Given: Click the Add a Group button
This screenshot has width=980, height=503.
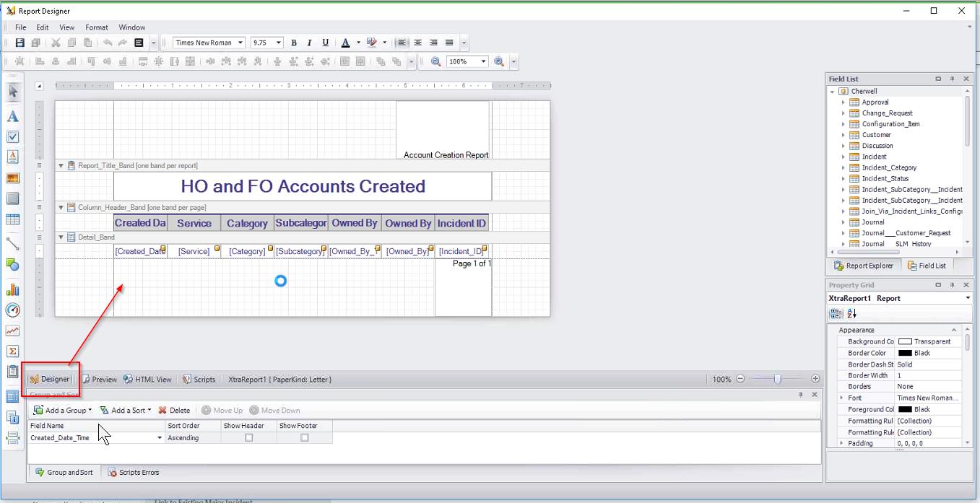Looking at the screenshot, I should pyautogui.click(x=62, y=410).
